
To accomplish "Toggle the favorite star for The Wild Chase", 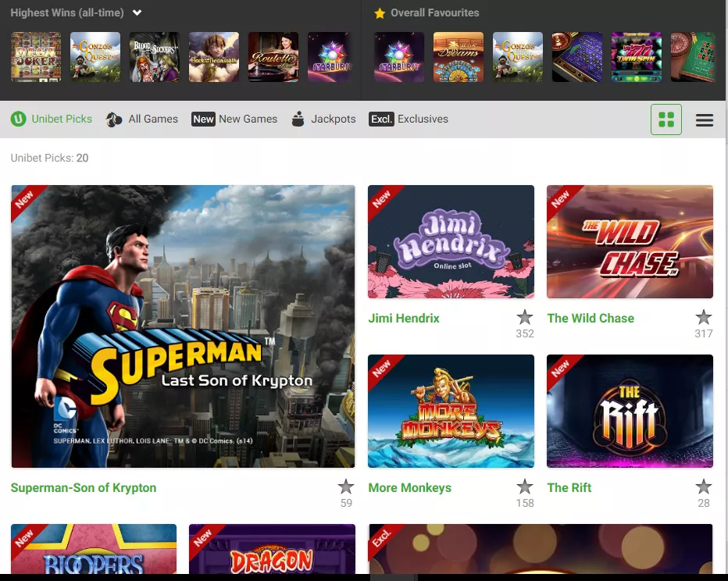I will coord(703,317).
